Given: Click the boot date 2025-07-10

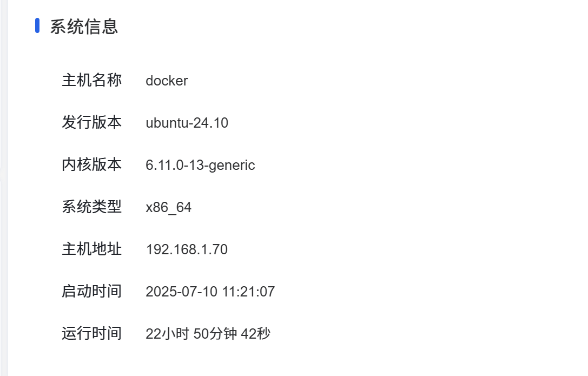Looking at the screenshot, I should (x=182, y=292).
